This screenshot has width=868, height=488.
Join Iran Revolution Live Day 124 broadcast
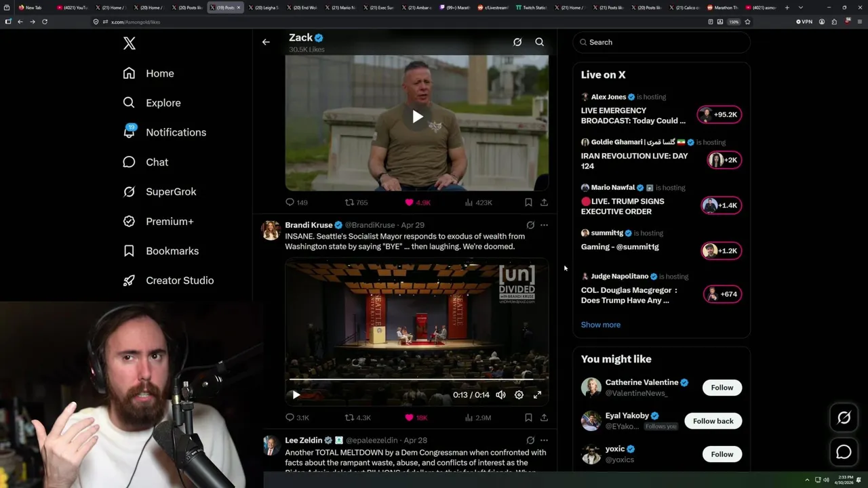pyautogui.click(x=634, y=161)
